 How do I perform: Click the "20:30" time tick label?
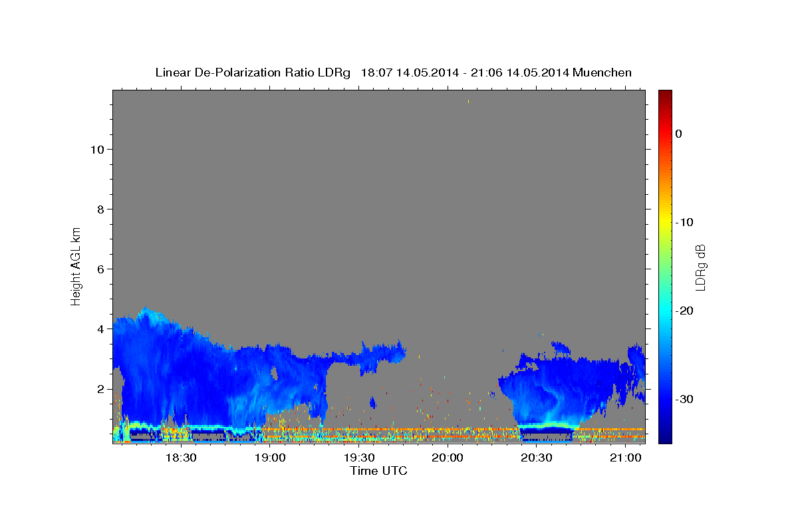click(x=537, y=458)
